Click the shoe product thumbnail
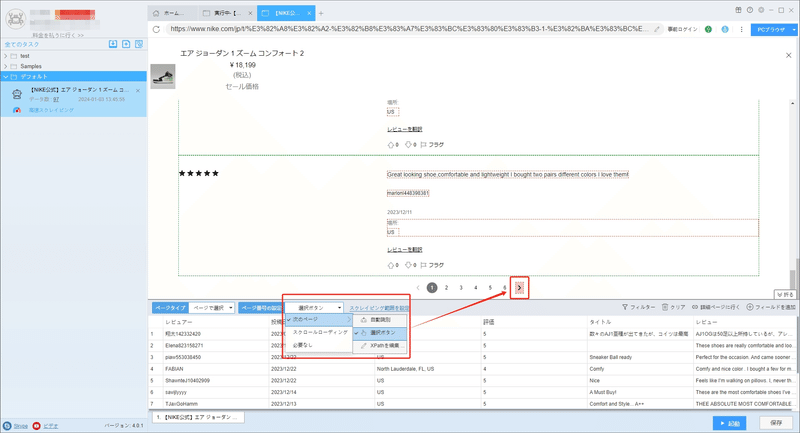The image size is (800, 433). [x=163, y=77]
